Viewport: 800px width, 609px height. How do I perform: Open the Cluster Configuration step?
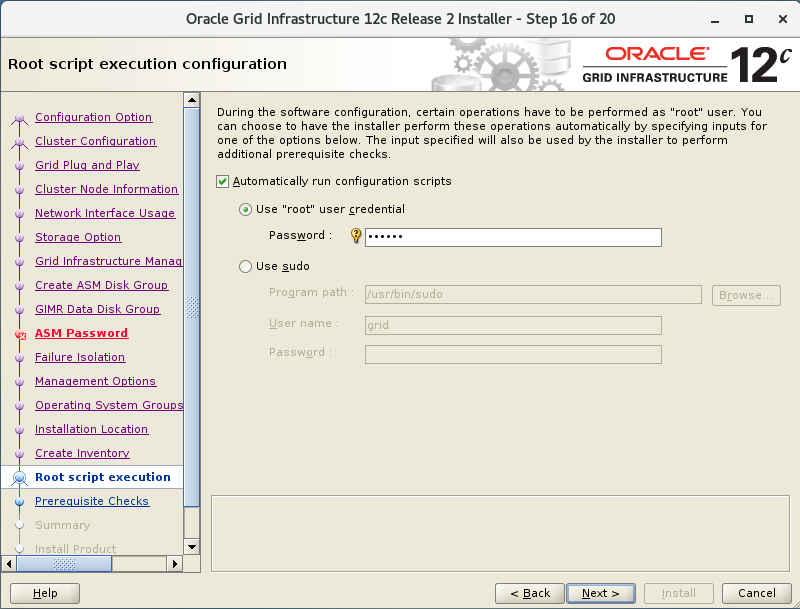tap(95, 141)
